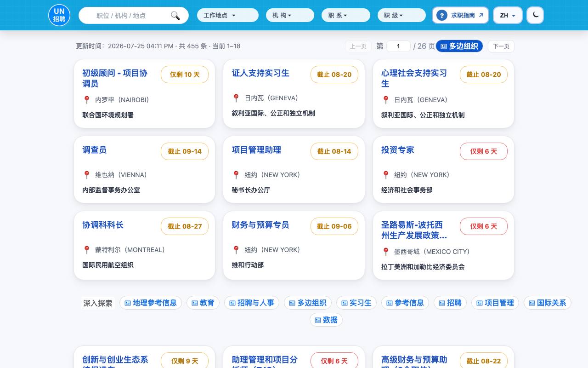Open job 心理社会支持实习生
The height and width of the screenshot is (368, 588).
[414, 78]
